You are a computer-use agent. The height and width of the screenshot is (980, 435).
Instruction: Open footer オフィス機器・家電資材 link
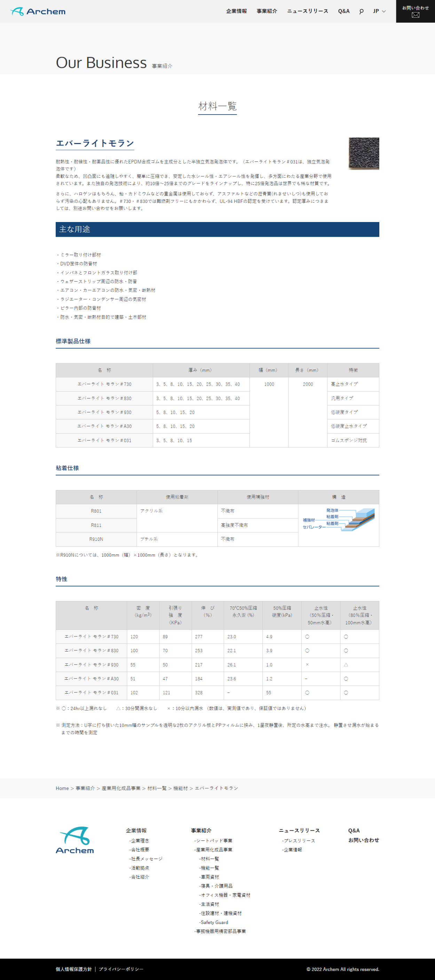point(224,895)
